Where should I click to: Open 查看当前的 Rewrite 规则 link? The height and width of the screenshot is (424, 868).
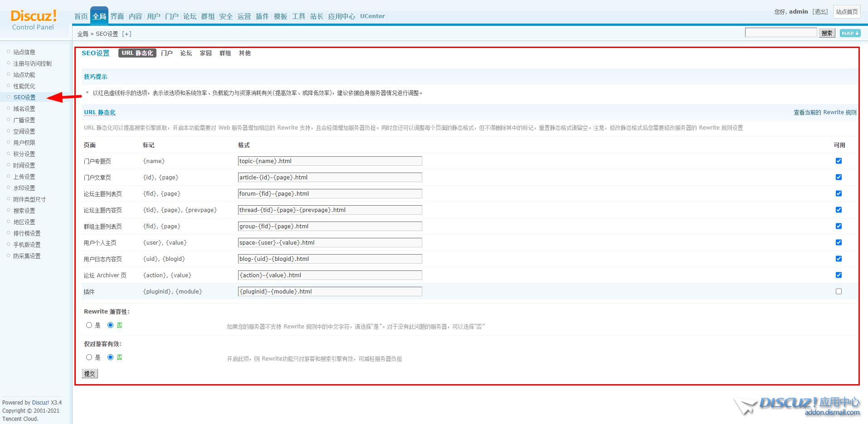coord(824,112)
